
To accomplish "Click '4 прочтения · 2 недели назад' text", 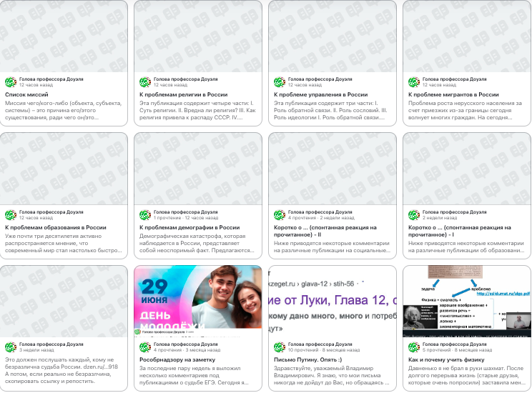I will (321, 218).
